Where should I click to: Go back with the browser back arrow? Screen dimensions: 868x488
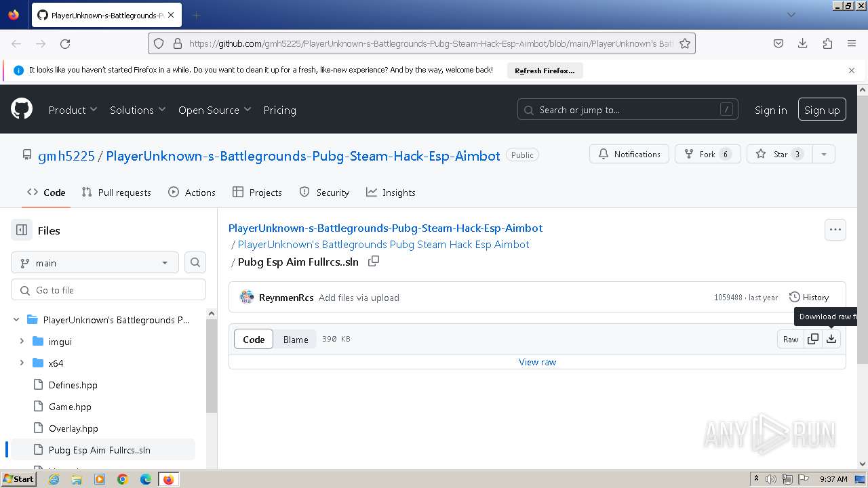coord(16,43)
